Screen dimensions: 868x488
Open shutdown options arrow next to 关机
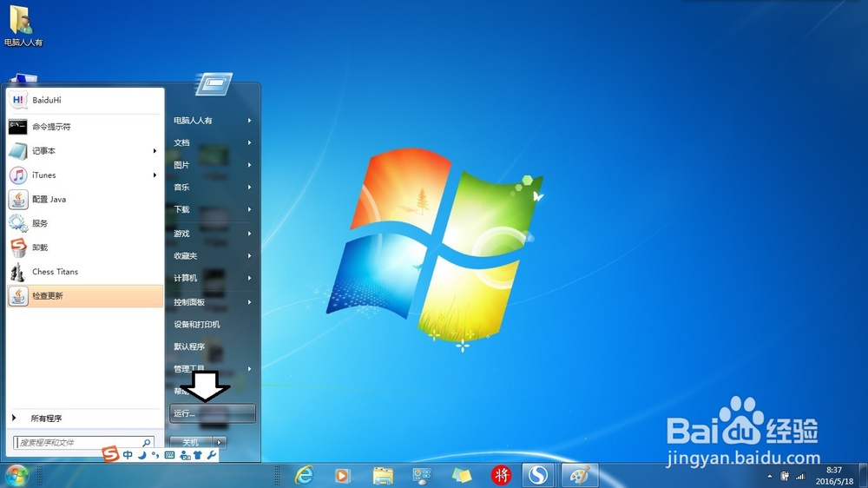click(220, 443)
